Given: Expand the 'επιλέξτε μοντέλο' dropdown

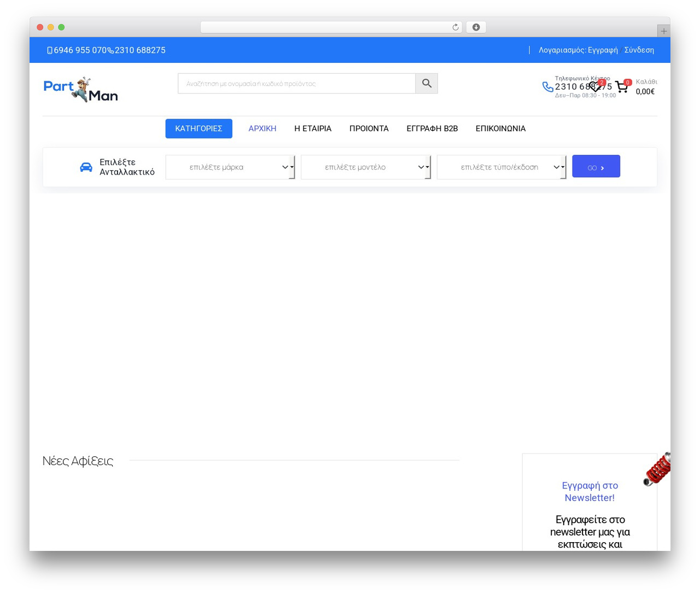Looking at the screenshot, I should tap(366, 167).
